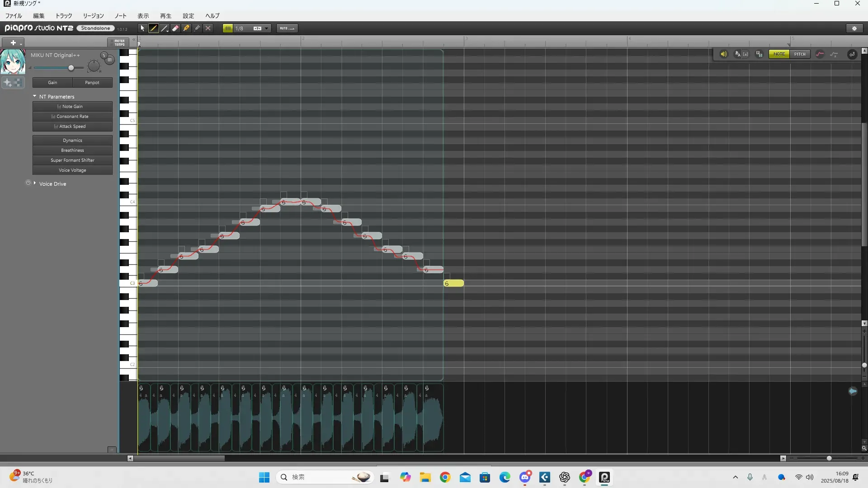The width and height of the screenshot is (868, 488).
Task: Click the track volume slider knob
Action: [71, 68]
